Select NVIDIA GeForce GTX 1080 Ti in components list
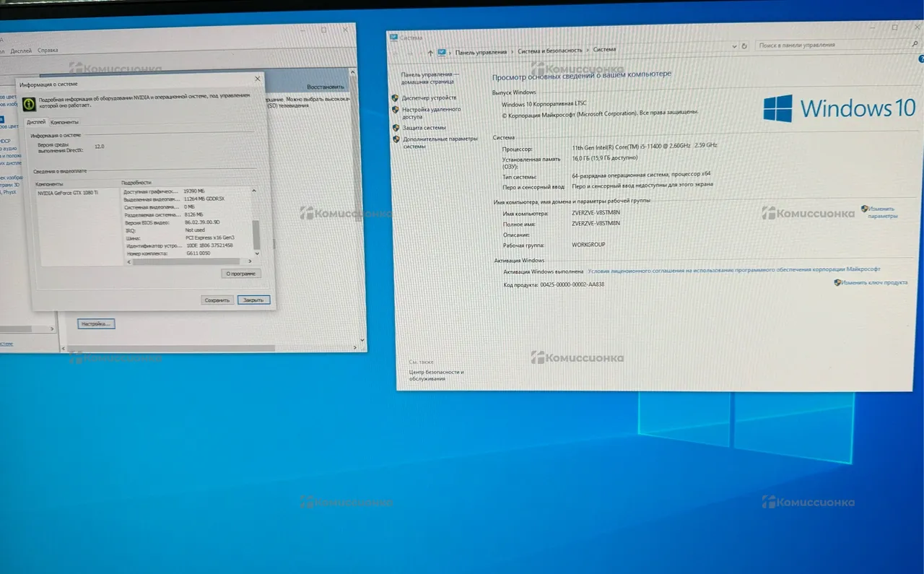 tap(68, 193)
